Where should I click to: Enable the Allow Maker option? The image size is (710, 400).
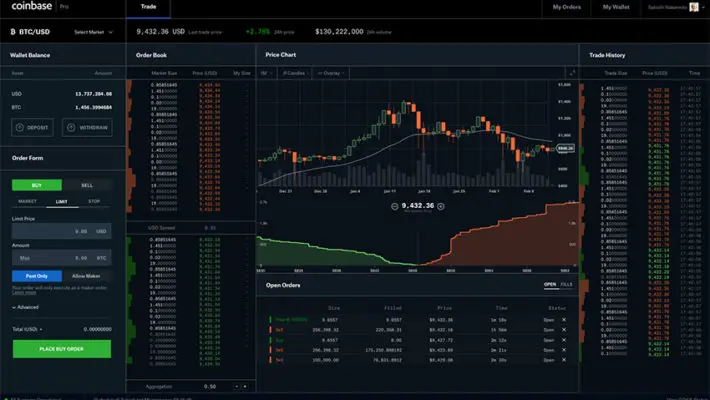point(86,276)
